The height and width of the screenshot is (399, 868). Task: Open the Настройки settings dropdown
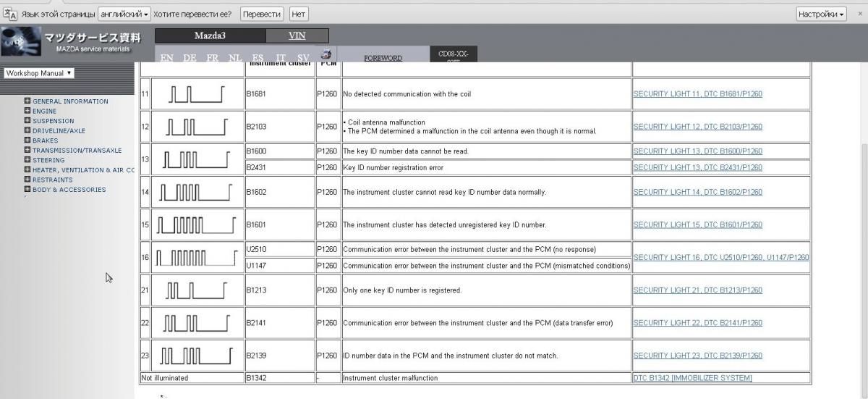821,14
